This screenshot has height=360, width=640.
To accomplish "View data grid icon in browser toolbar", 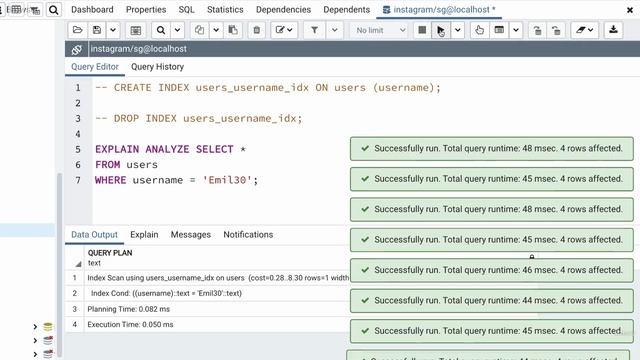I will coord(16,9).
